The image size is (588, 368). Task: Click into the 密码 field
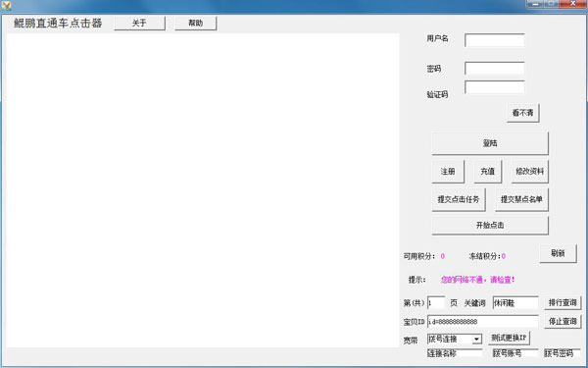tap(494, 69)
